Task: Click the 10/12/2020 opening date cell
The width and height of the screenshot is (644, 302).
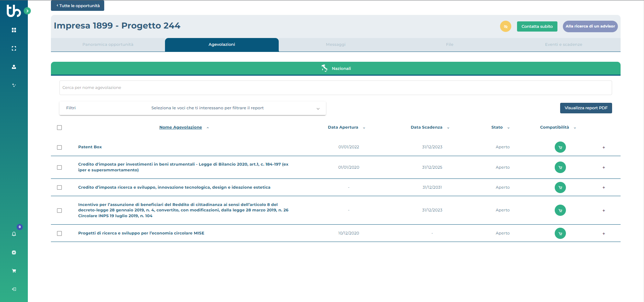Action: (x=349, y=233)
